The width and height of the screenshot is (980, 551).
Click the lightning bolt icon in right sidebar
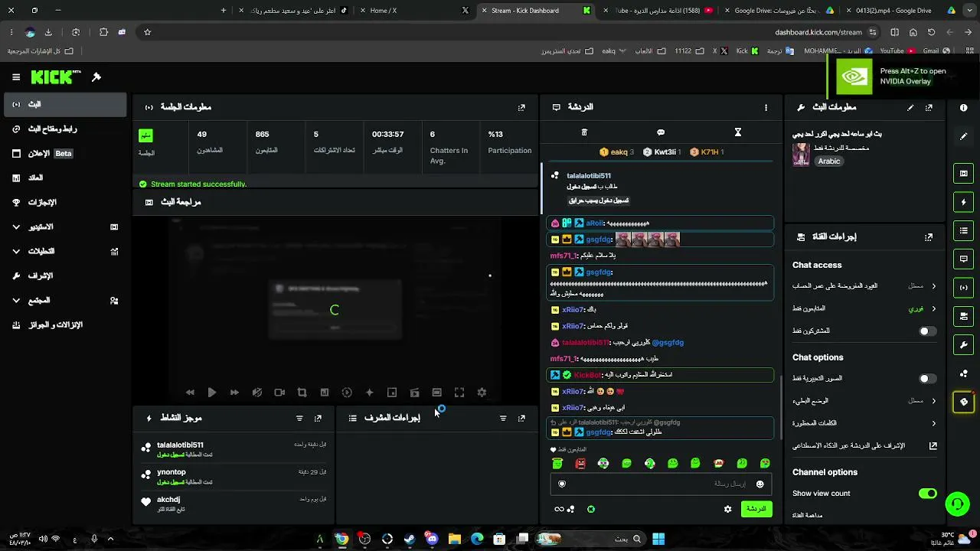tap(964, 202)
